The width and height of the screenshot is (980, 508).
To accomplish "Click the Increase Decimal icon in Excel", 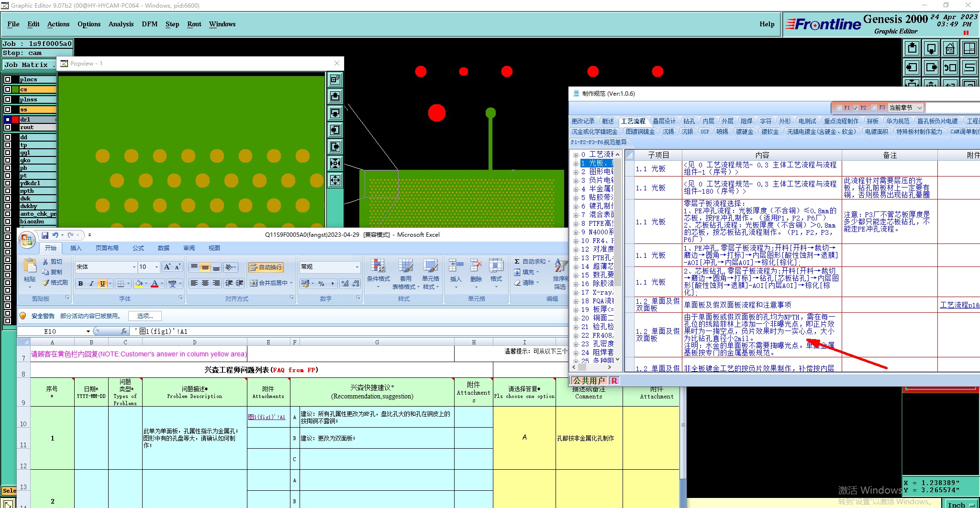I will [x=345, y=284].
